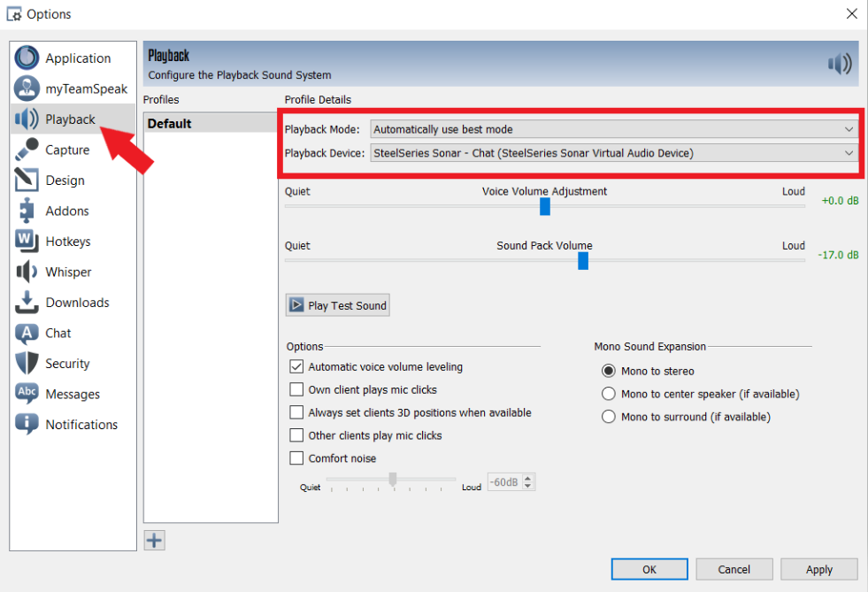Click the comfort noise level slider

tap(393, 479)
